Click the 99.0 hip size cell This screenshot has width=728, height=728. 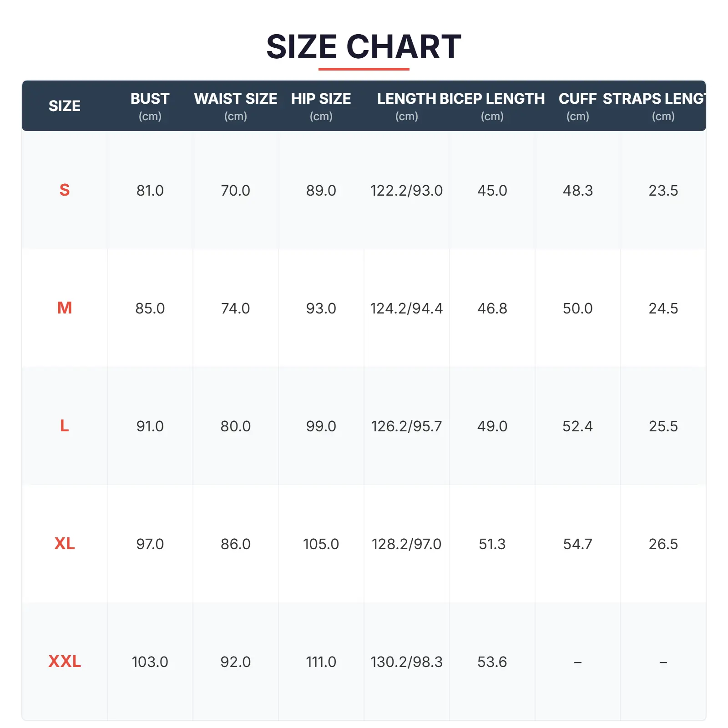click(321, 426)
